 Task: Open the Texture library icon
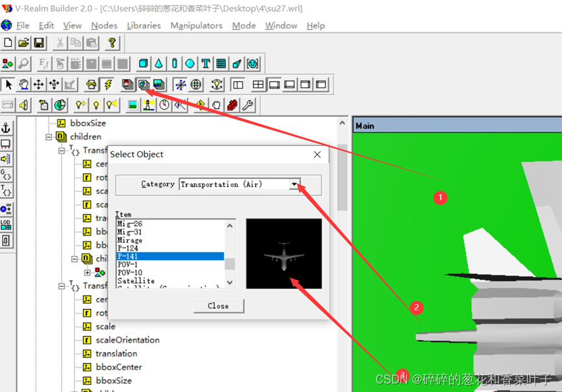[x=159, y=84]
